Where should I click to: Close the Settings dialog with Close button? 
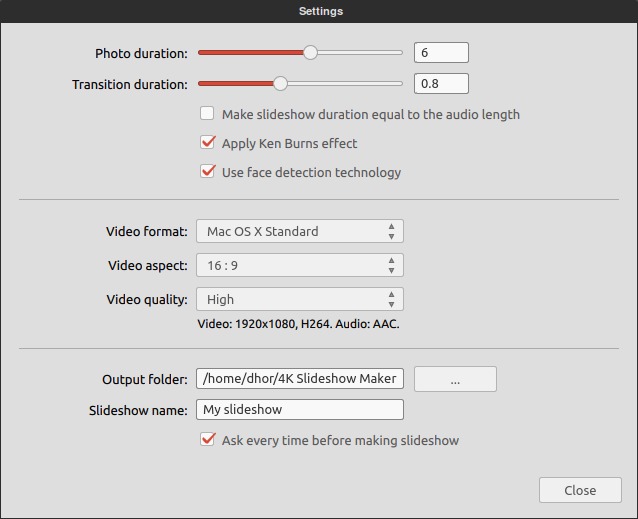tap(580, 490)
